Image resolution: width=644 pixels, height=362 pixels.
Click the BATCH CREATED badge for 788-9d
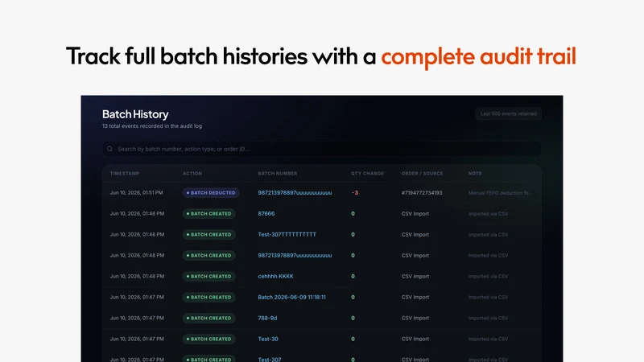209,318
